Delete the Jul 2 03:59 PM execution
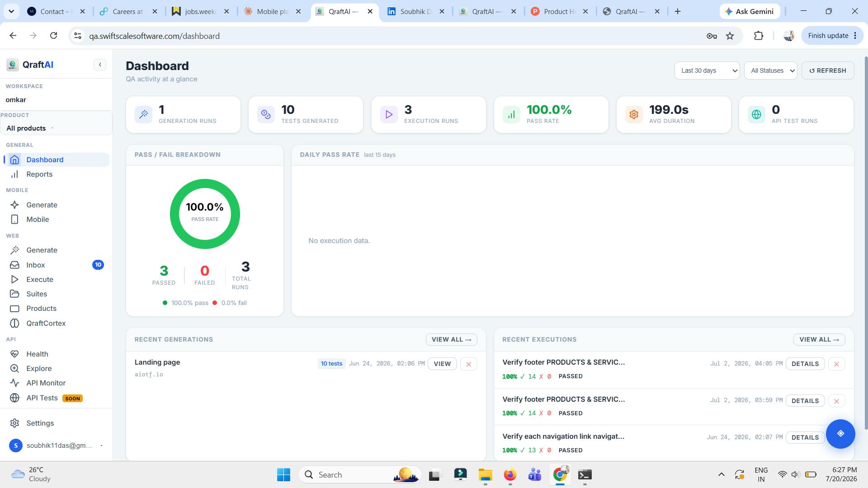 coord(836,401)
